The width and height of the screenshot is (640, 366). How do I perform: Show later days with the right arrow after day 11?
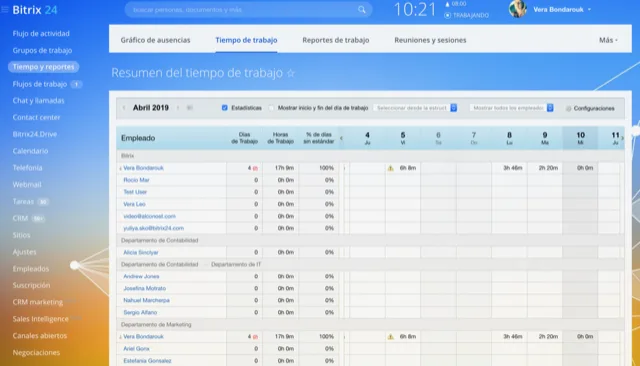(622, 138)
